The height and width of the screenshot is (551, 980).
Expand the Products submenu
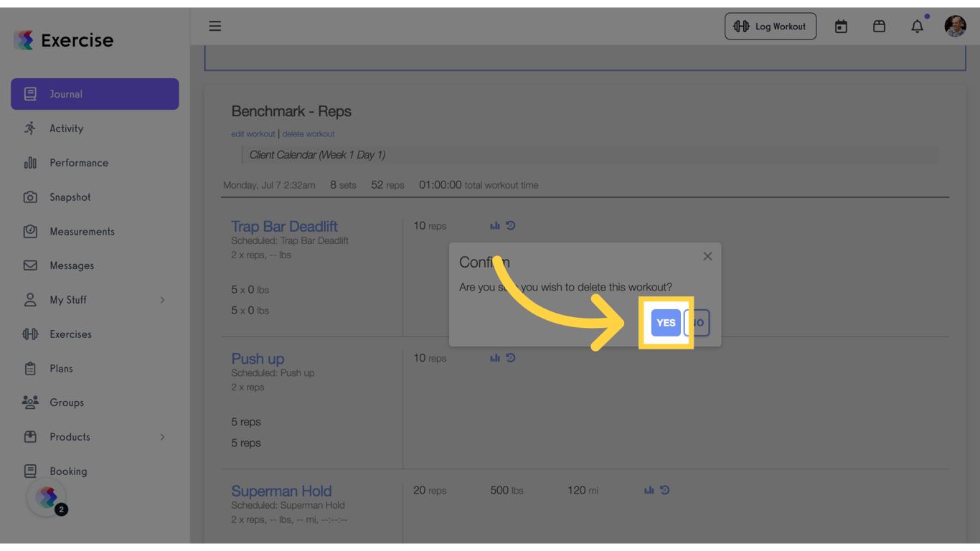162,437
